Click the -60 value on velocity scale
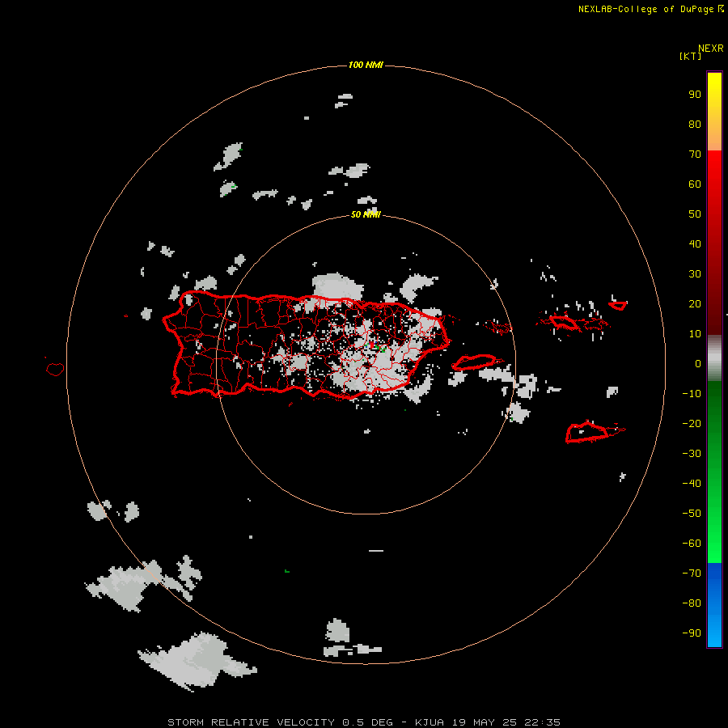728x728 pixels. (x=692, y=544)
